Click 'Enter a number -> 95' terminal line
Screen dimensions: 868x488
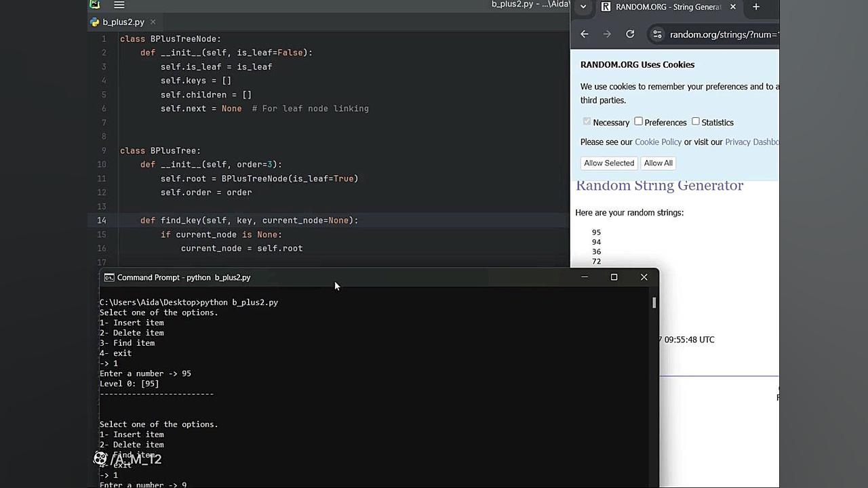point(145,373)
